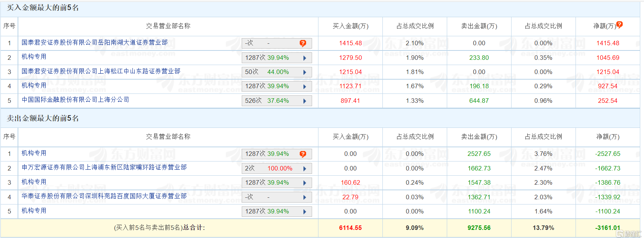The image size is (644, 240).
Task: Select the 0.35% ratio cell
Action: [x=543, y=58]
